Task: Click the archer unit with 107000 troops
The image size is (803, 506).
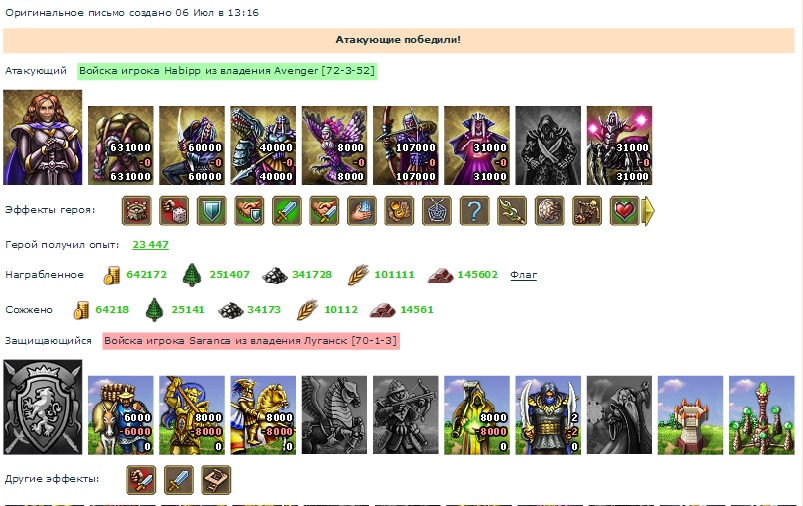Action: point(406,145)
